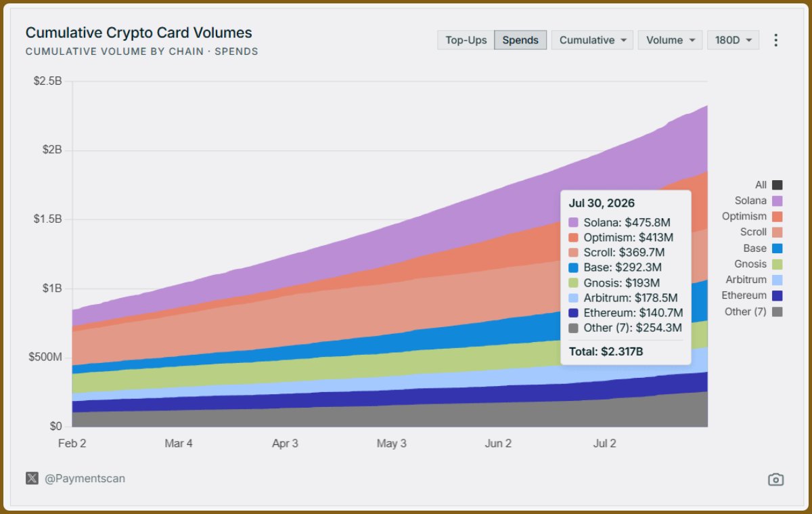The height and width of the screenshot is (514, 812).
Task: Click the $2B y-axis label
Action: click(x=51, y=150)
